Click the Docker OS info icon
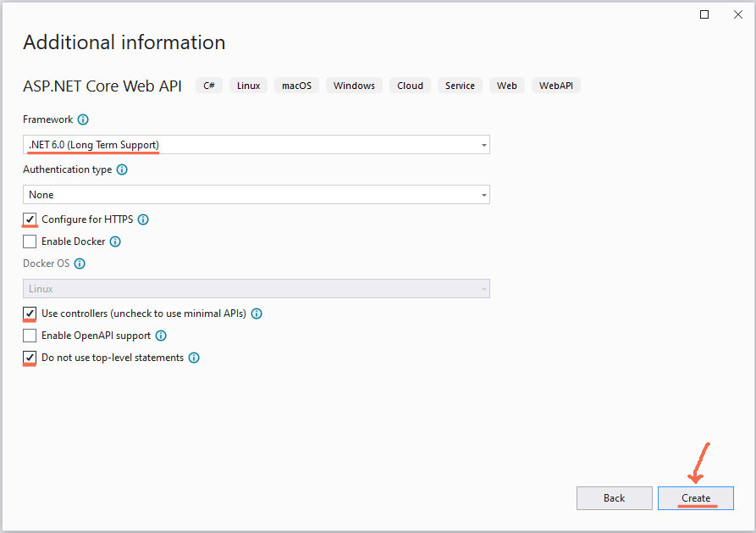 click(x=80, y=264)
